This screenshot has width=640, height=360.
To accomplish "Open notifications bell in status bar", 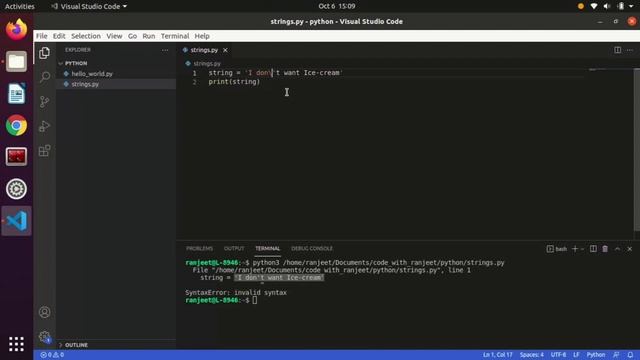I will click(631, 355).
